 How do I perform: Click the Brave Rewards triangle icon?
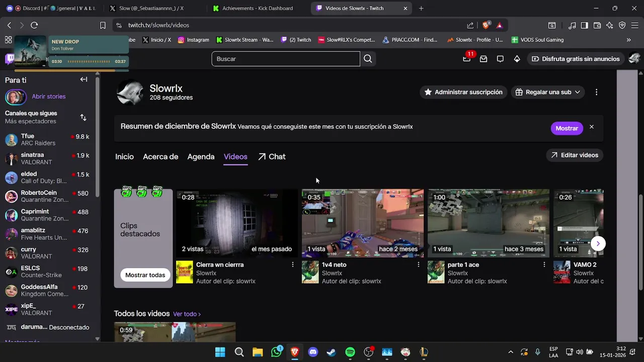coord(499,25)
